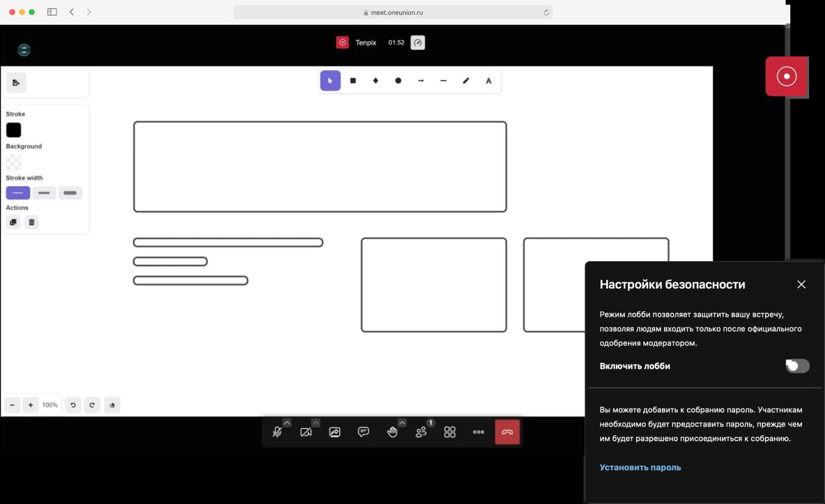The image size is (825, 504).
Task: Open the black Stroke color swatch
Action: (x=14, y=130)
